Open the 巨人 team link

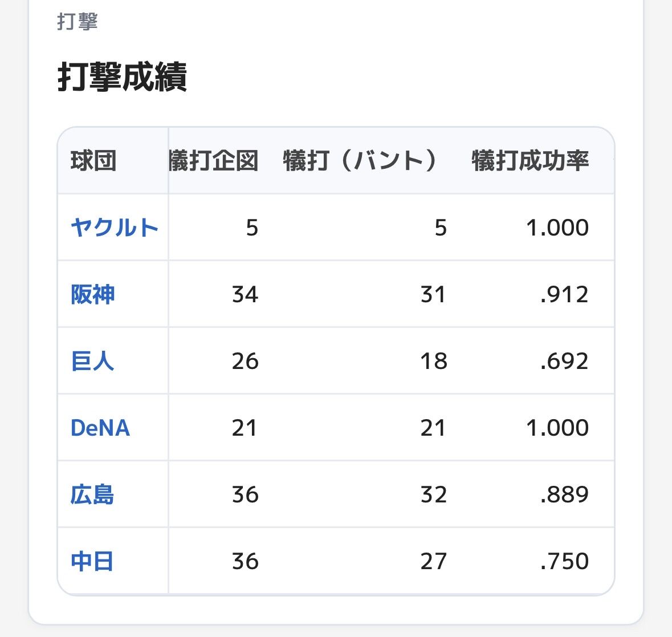click(x=92, y=361)
